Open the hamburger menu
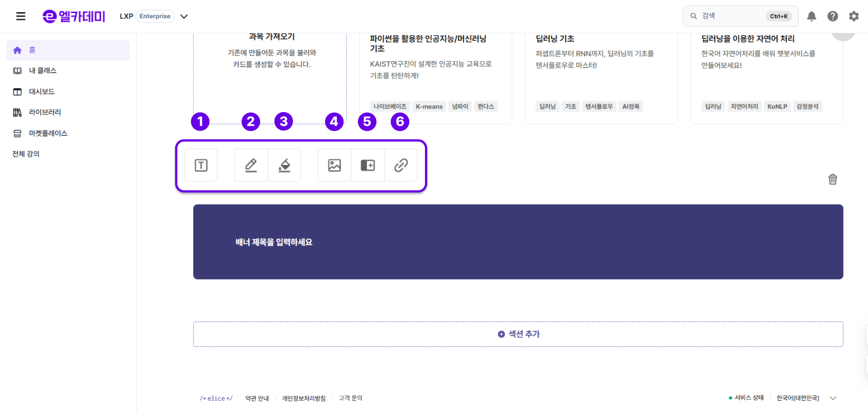 tap(21, 16)
